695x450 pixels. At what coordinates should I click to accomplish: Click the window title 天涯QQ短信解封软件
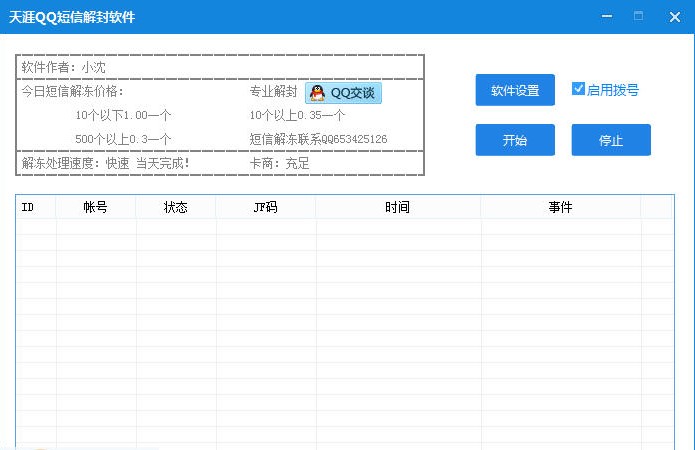point(72,17)
